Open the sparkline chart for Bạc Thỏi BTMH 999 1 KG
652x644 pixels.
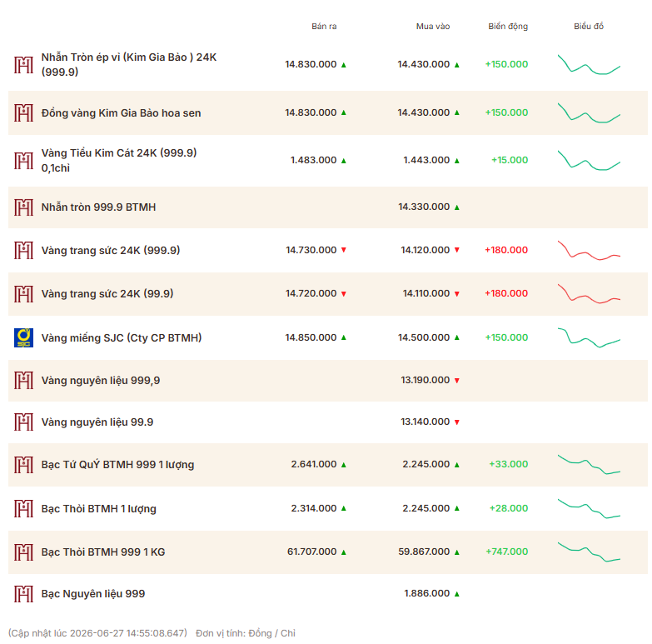point(589,552)
